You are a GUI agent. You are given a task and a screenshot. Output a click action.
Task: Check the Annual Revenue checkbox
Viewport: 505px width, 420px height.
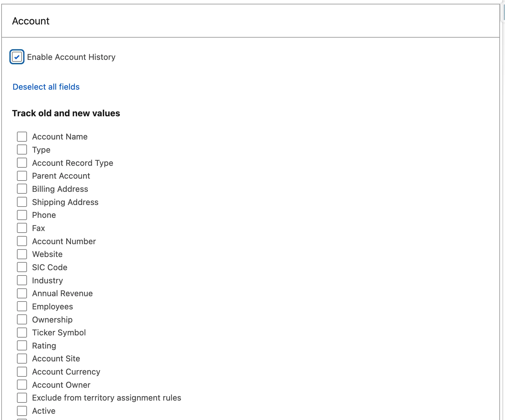click(x=22, y=293)
